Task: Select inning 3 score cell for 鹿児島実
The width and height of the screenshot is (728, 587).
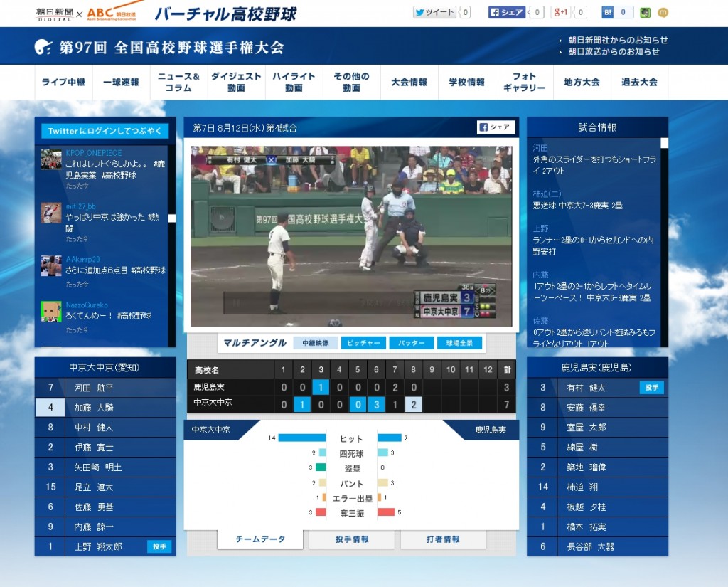Action: pos(321,387)
